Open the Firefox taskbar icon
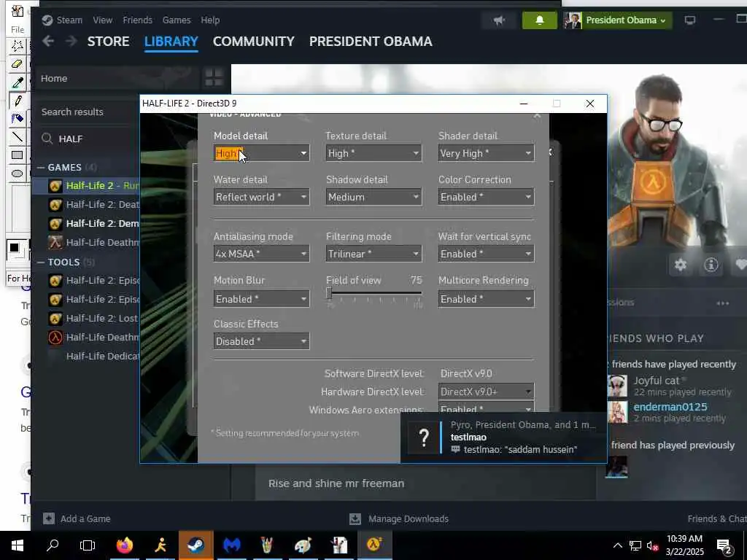 [x=124, y=545]
